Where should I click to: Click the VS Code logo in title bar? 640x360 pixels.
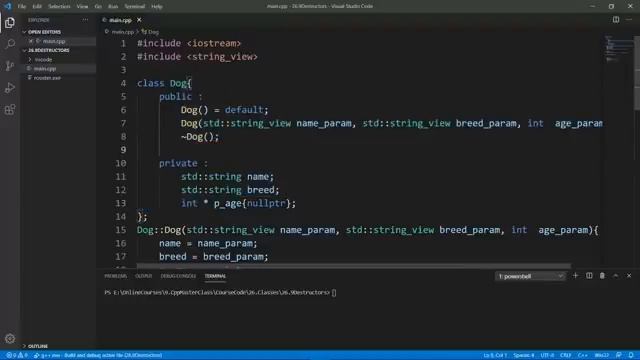(x=8, y=6)
